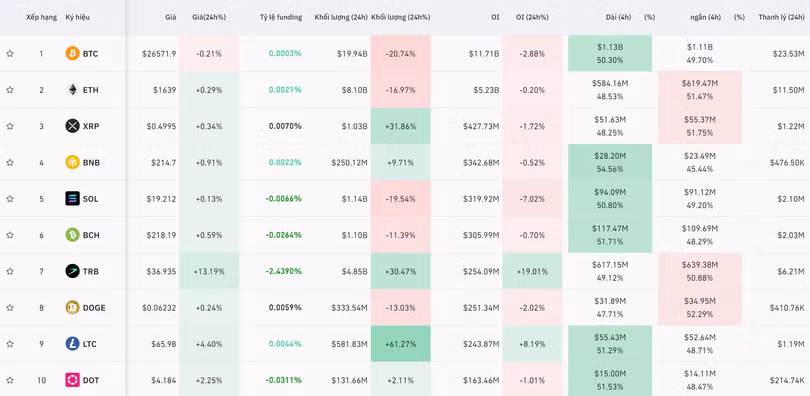This screenshot has width=810, height=396.
Task: Click LTC price $65.98
Action: 164,344
